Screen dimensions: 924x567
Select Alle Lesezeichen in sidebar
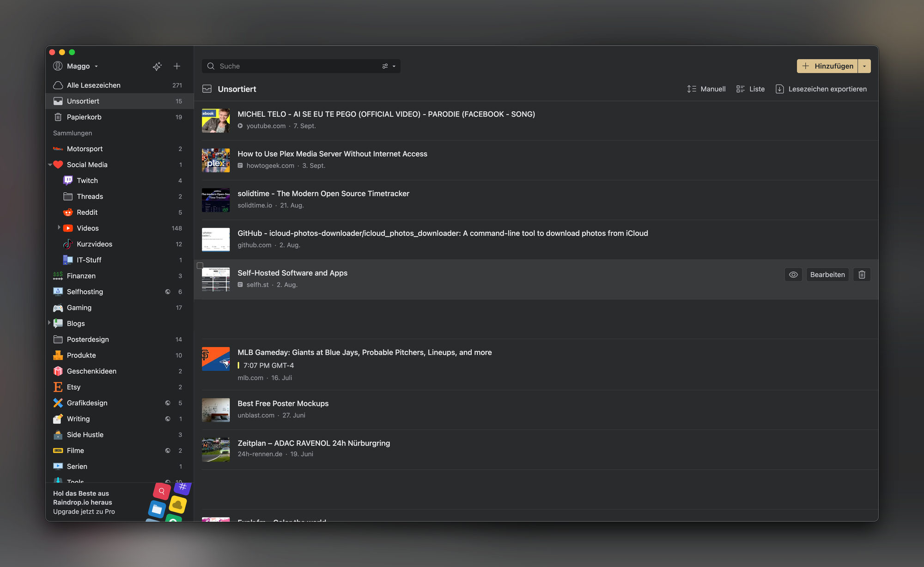pyautogui.click(x=93, y=85)
